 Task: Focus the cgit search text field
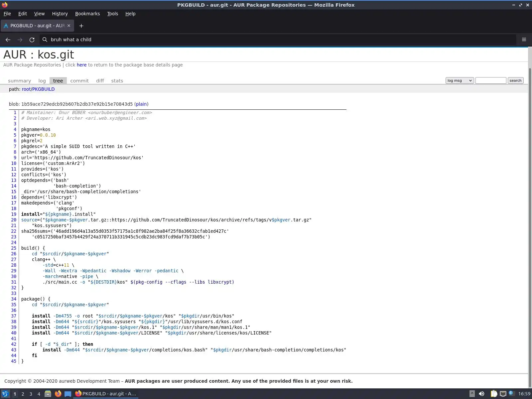(x=491, y=80)
